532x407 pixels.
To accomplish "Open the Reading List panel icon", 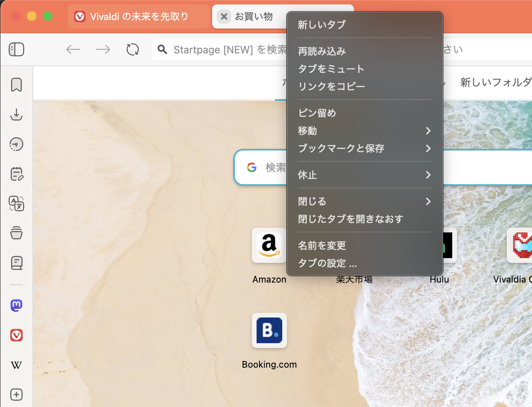I will coord(16,263).
